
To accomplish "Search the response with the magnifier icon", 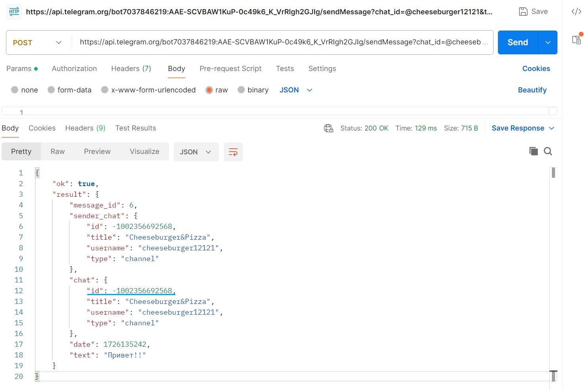I will pos(548,151).
